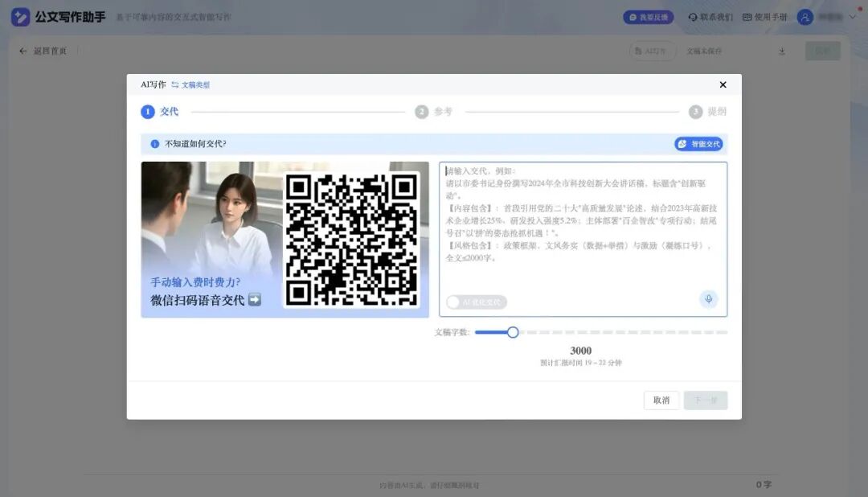The height and width of the screenshot is (497, 868).
Task: Click the WeChat QR code image
Action: (351, 240)
